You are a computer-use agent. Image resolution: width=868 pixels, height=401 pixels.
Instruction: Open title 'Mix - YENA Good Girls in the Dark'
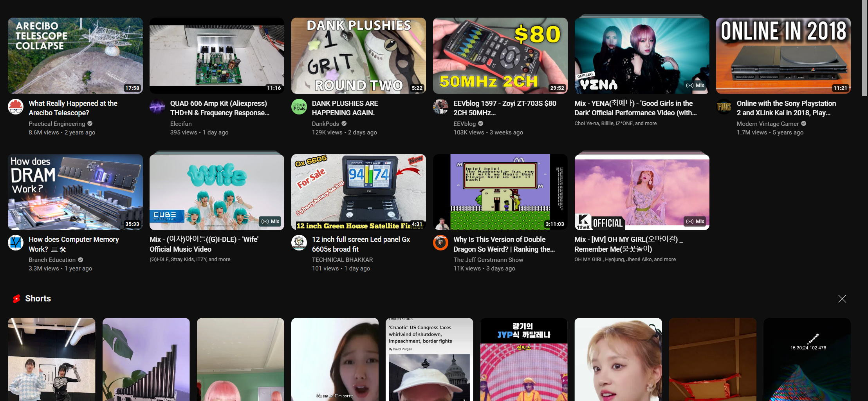(x=636, y=108)
